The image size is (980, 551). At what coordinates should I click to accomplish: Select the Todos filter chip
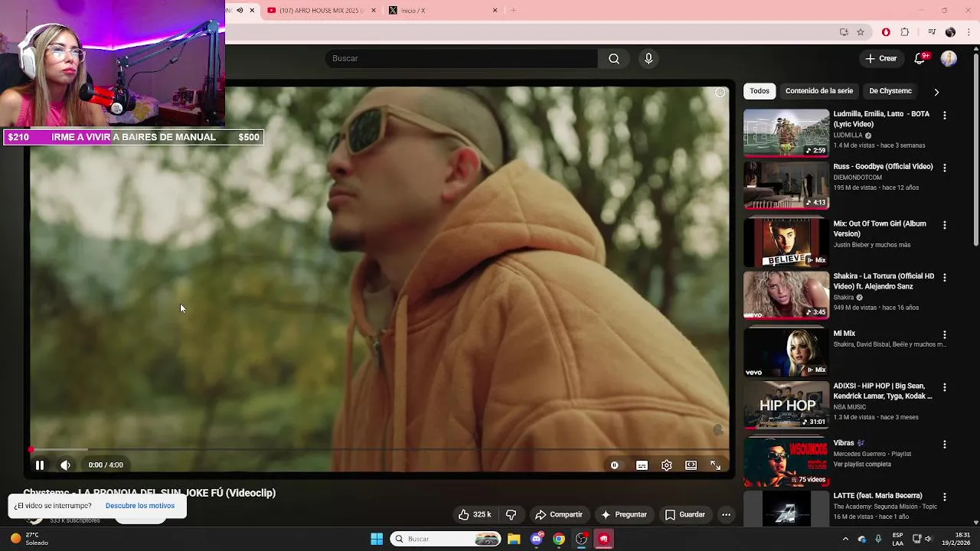759,91
